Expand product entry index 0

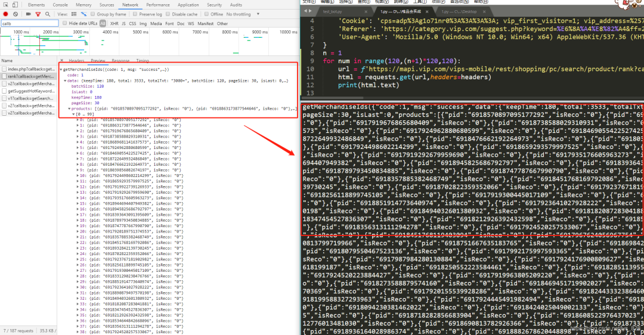click(78, 120)
